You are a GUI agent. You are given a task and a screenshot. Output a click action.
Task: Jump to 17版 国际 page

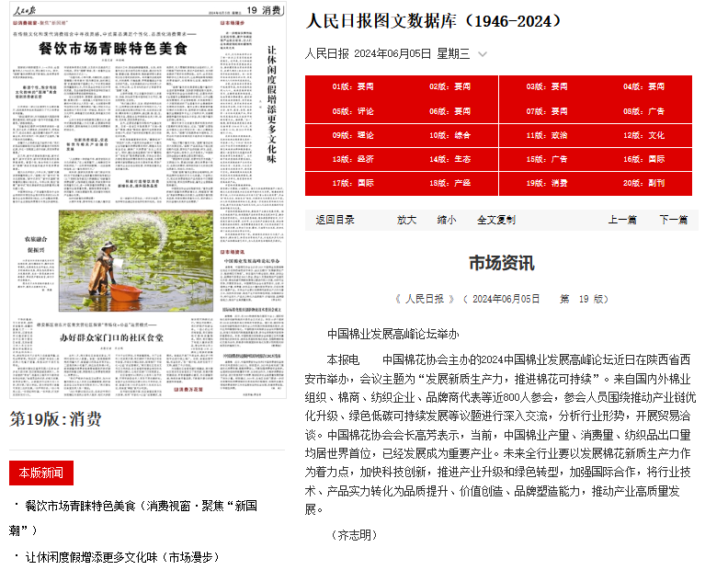353,183
